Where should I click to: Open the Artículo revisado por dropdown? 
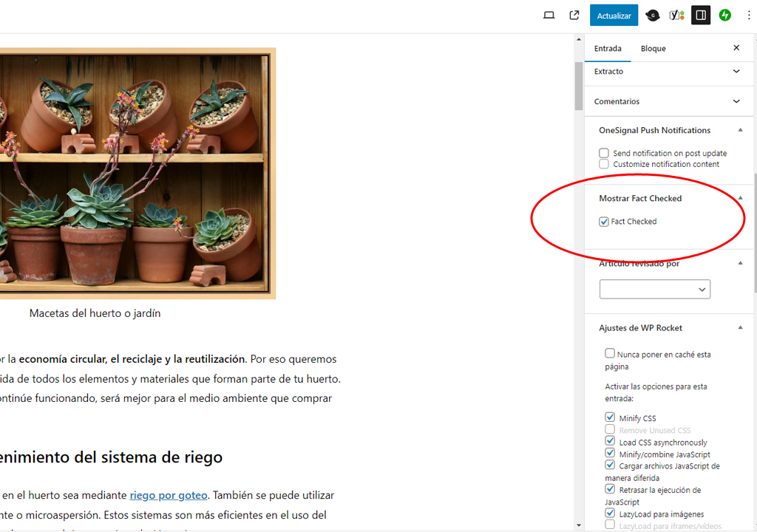click(655, 289)
